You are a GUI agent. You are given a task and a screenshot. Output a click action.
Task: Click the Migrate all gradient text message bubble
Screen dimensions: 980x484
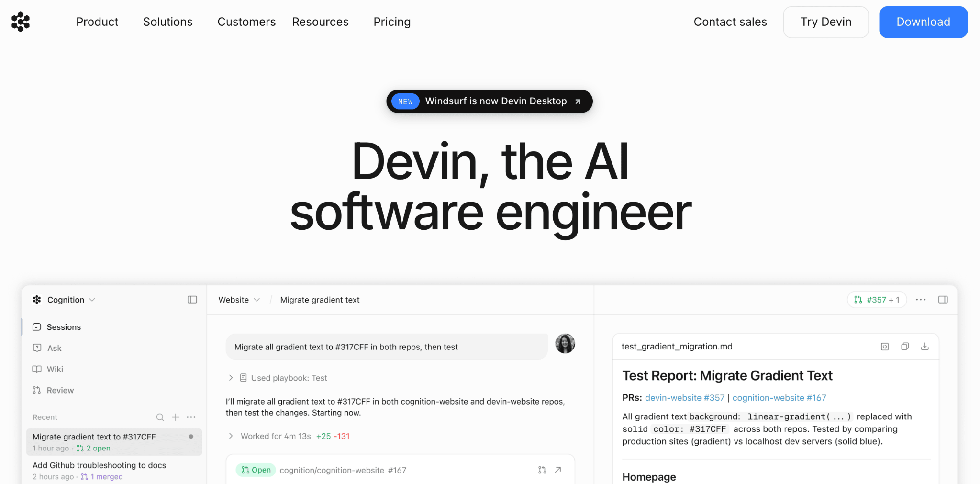387,347
